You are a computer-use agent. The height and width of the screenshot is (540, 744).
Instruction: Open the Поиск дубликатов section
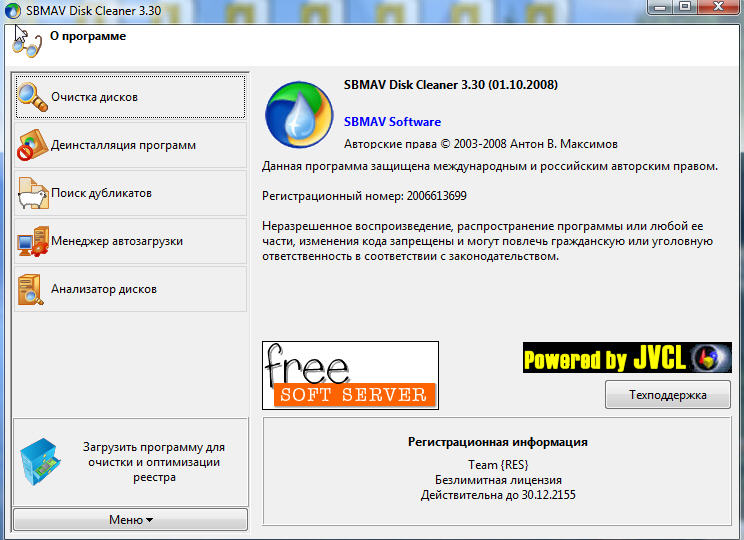pyautogui.click(x=130, y=193)
